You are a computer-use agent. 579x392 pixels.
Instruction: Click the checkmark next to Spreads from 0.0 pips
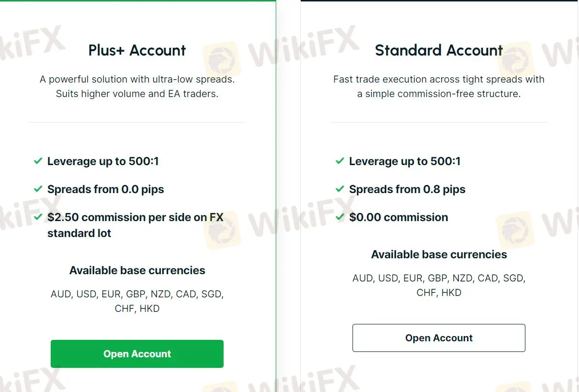pos(38,189)
